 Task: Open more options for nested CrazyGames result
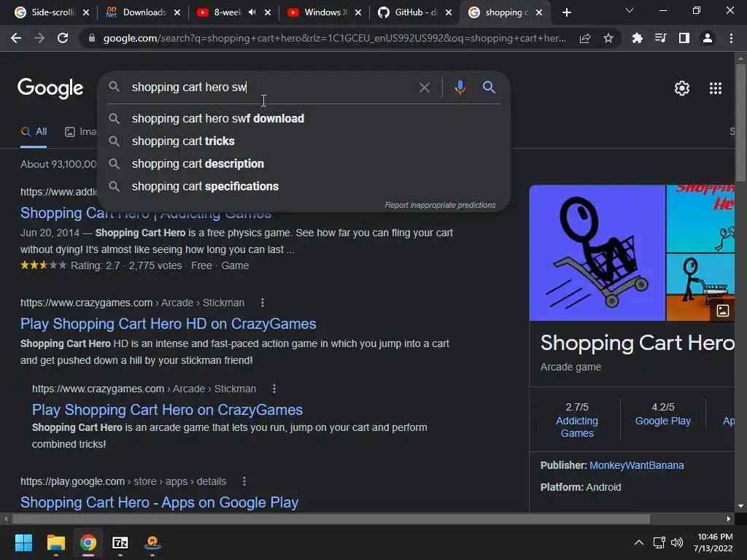[x=274, y=389]
